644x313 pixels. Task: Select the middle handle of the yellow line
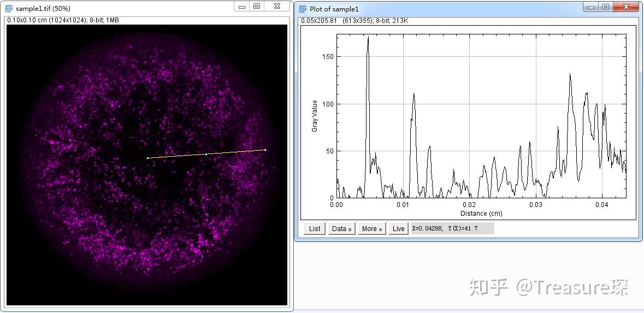pyautogui.click(x=206, y=154)
